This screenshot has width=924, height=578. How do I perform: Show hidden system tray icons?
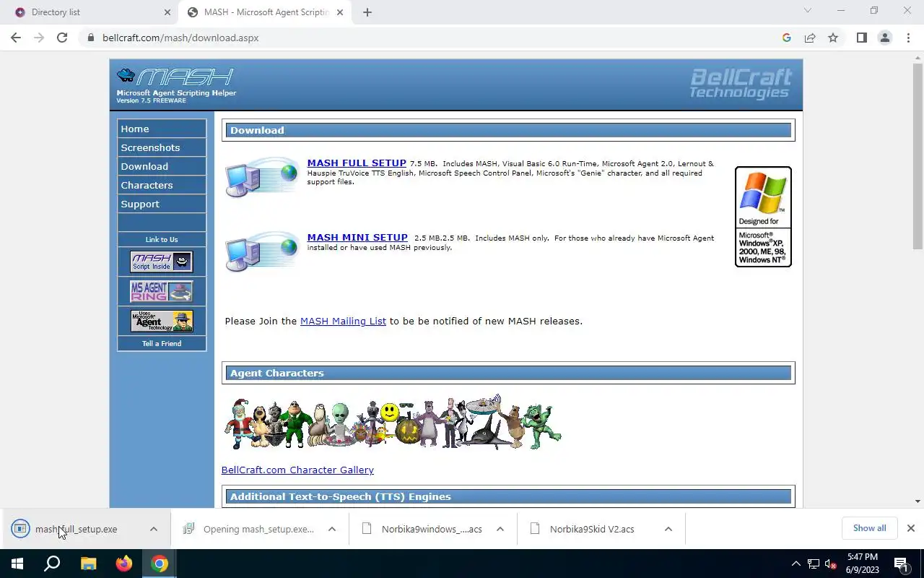pos(796,564)
